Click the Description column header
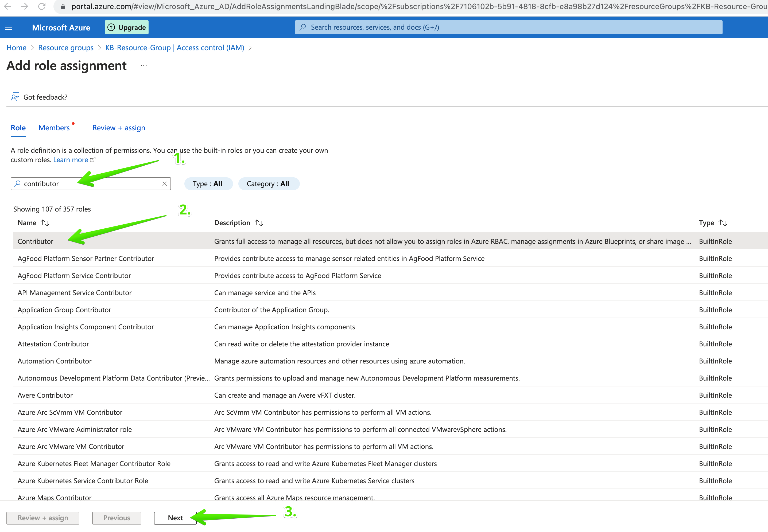 [x=232, y=223]
